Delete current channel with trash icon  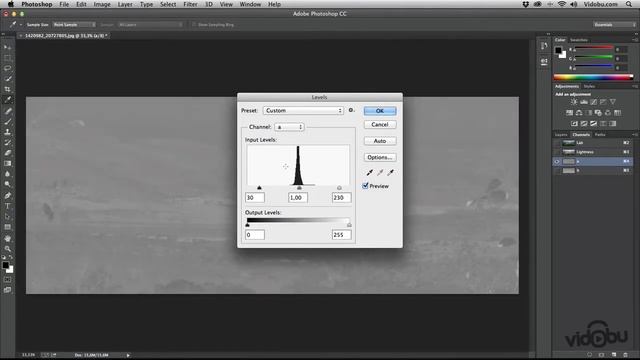click(x=625, y=355)
